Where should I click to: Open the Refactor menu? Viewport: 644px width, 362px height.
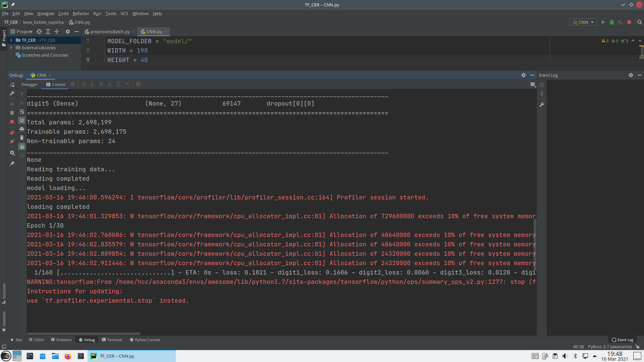(x=81, y=13)
